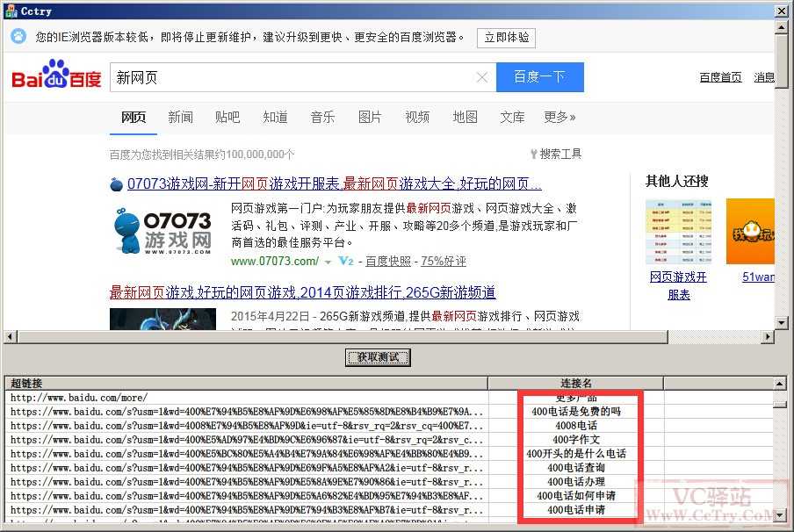
Task: Expand the www.07073.com dropdown arrow
Action: [x=328, y=262]
